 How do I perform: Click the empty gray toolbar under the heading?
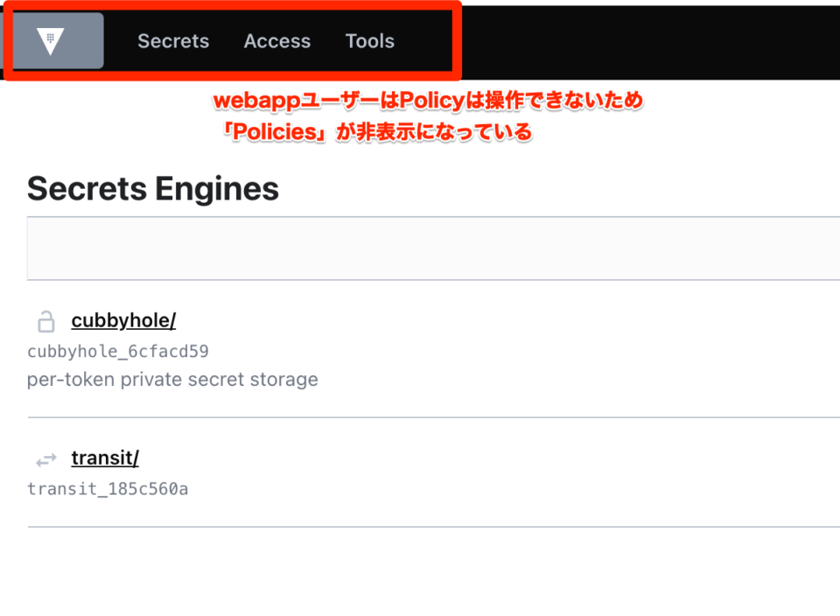pos(433,248)
